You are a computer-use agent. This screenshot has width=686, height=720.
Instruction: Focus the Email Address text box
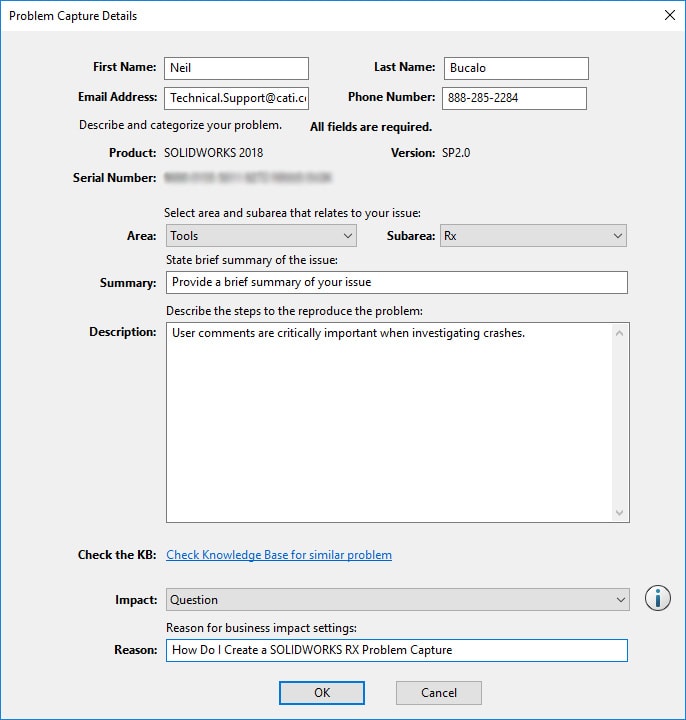[236, 98]
